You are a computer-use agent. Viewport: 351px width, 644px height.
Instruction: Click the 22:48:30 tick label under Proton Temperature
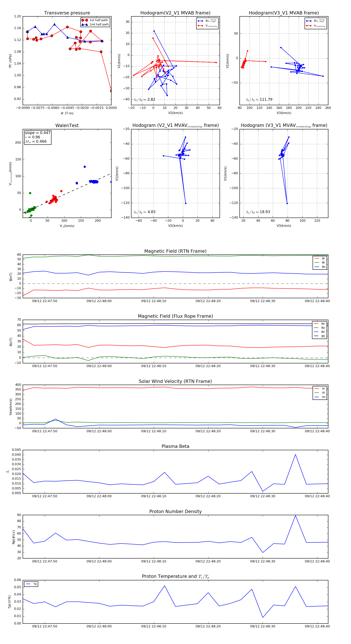point(262,626)
